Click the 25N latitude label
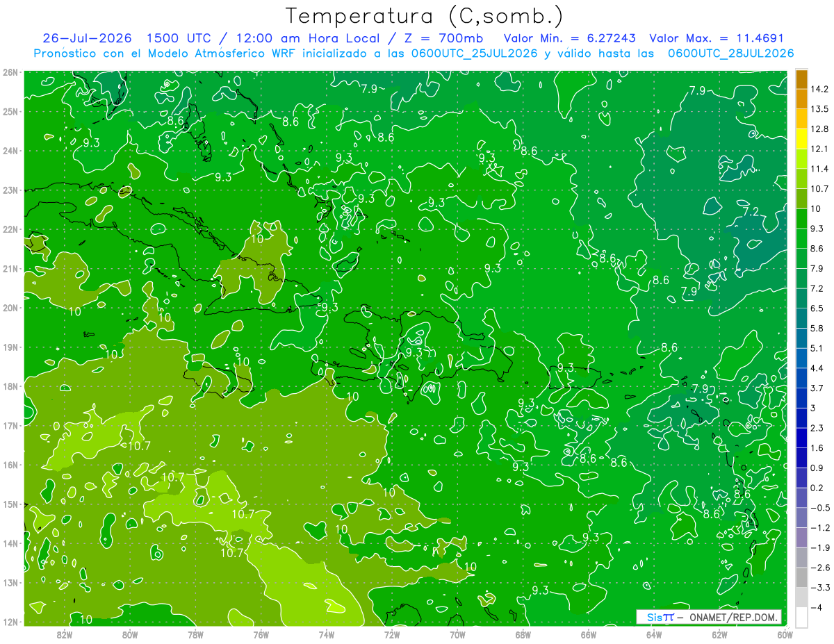 pyautogui.click(x=10, y=111)
